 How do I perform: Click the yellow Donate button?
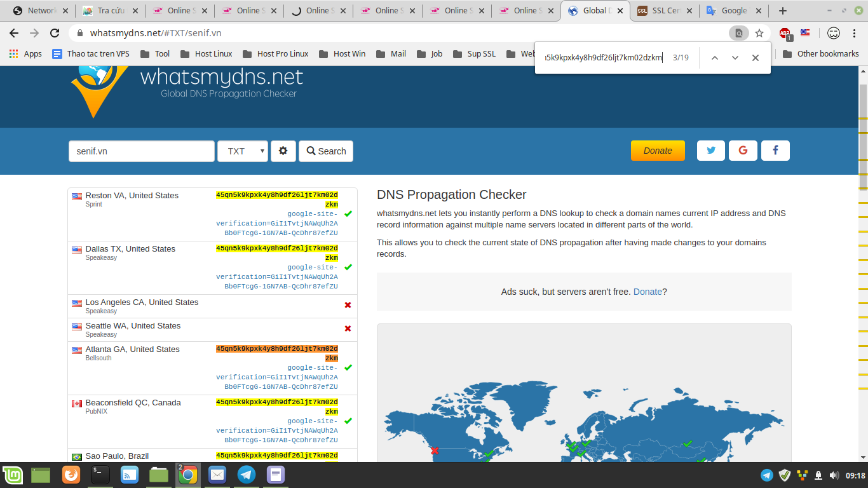click(x=658, y=151)
